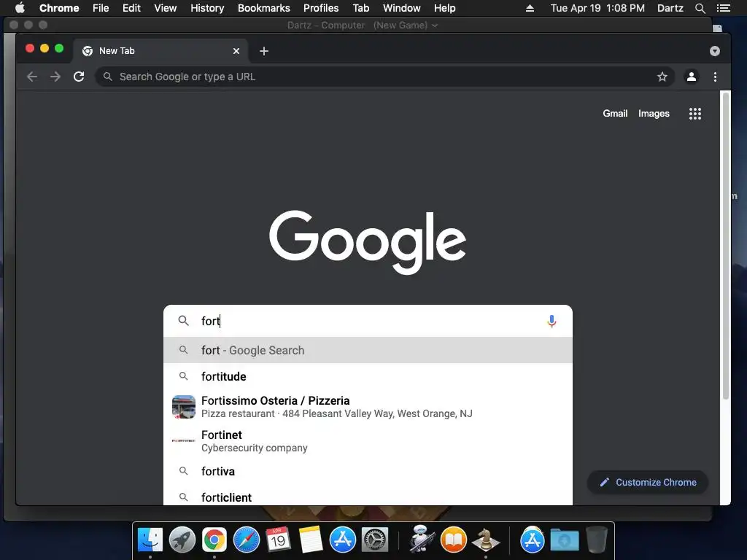The image size is (747, 560).
Task: Open tab search dropdown arrow in tab strip
Action: tap(714, 51)
